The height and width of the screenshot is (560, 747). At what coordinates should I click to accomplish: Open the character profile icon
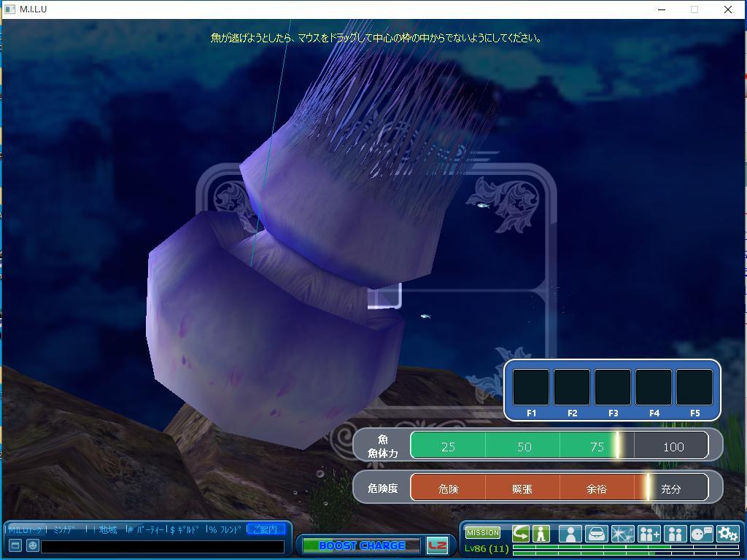click(570, 534)
